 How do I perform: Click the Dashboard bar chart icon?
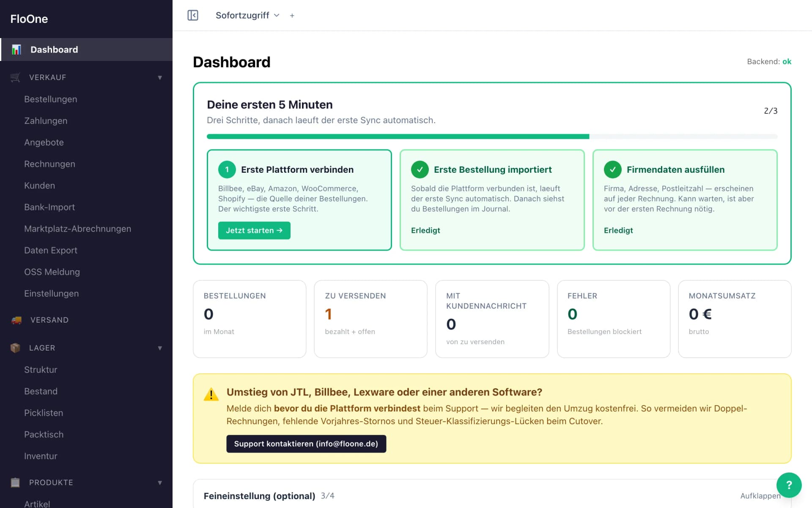(16, 50)
